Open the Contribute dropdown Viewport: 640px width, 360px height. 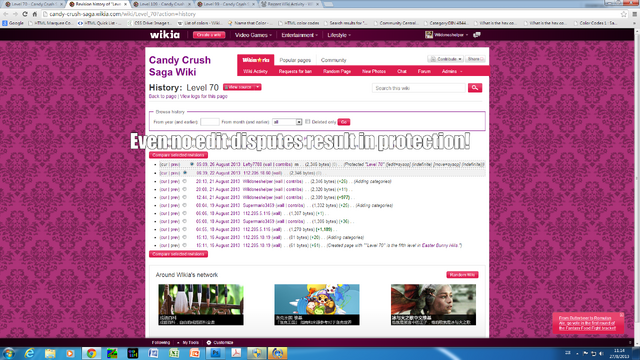point(445,59)
